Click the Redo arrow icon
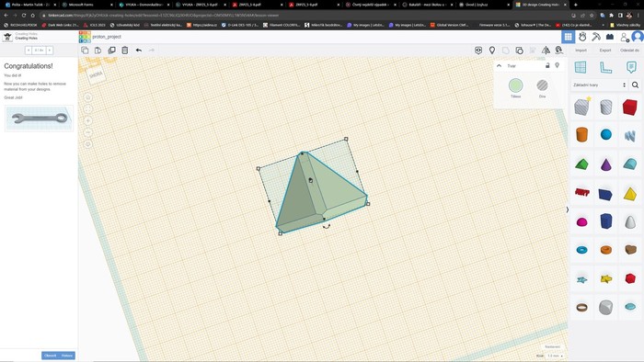 click(152, 50)
